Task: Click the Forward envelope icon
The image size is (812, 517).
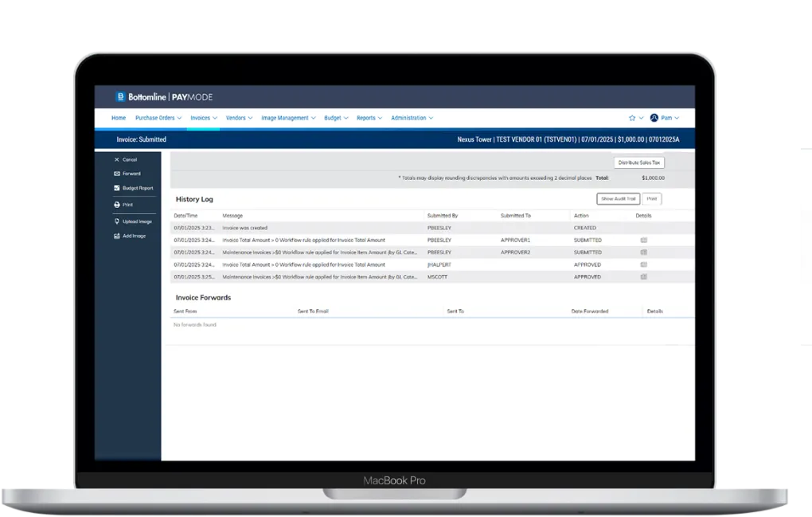Action: pos(117,174)
